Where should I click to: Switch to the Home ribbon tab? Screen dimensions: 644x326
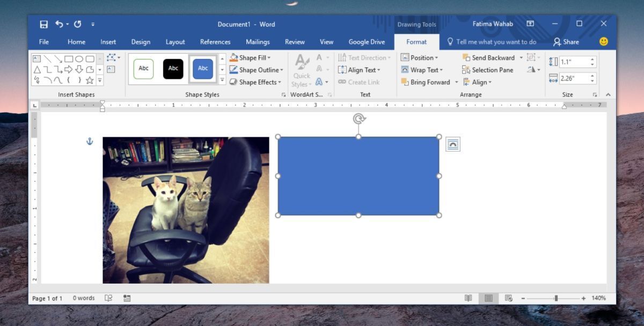coord(76,41)
